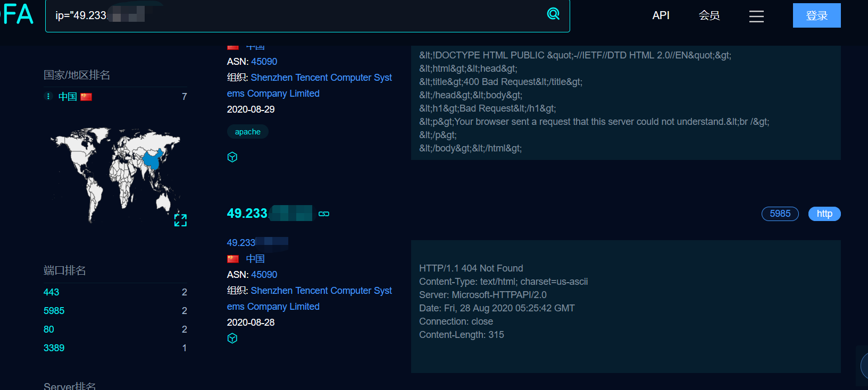Open ASN 45090 link in second result

[264, 275]
